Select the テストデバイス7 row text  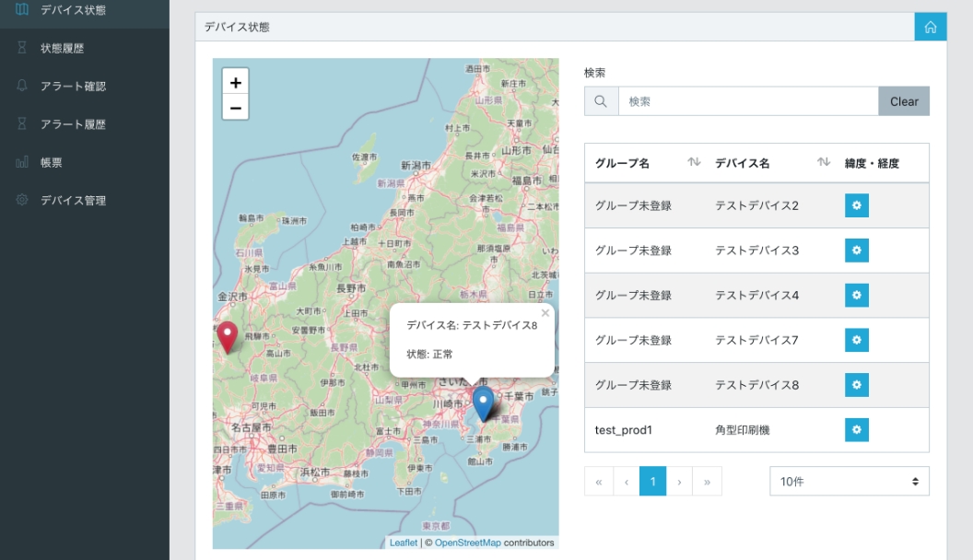756,341
